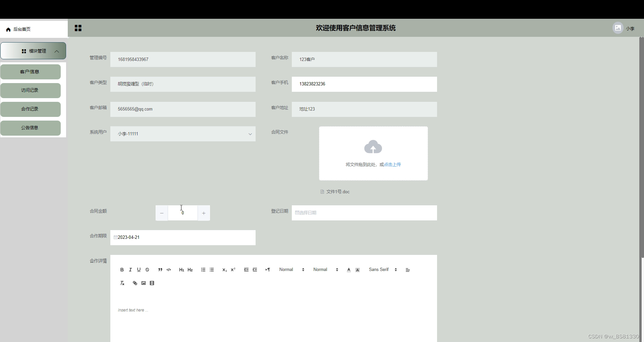This screenshot has width=644, height=342.
Task: Click the 合同金额 number field
Action: tap(183, 213)
